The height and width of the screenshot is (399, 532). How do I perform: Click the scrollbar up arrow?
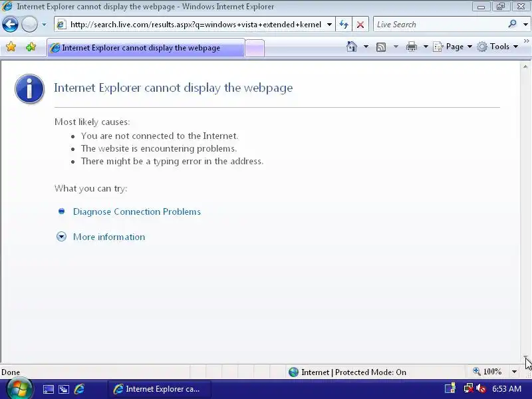pyautogui.click(x=525, y=67)
